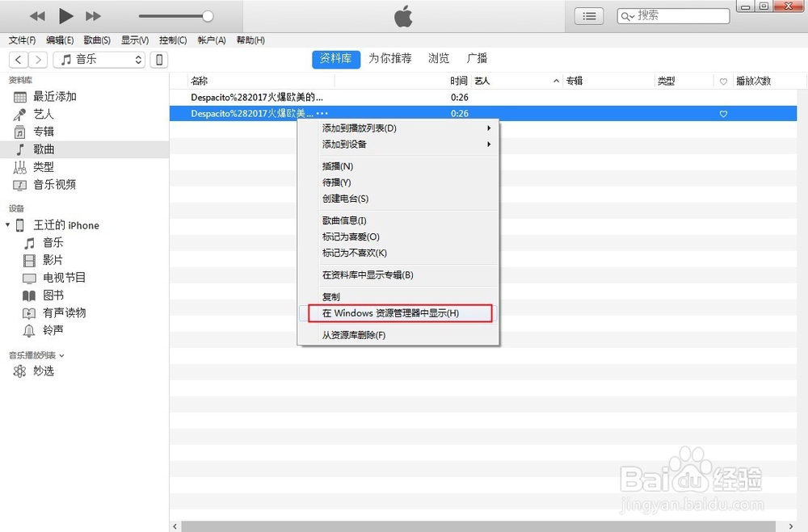Select the first Despacito song row

[x=483, y=98]
